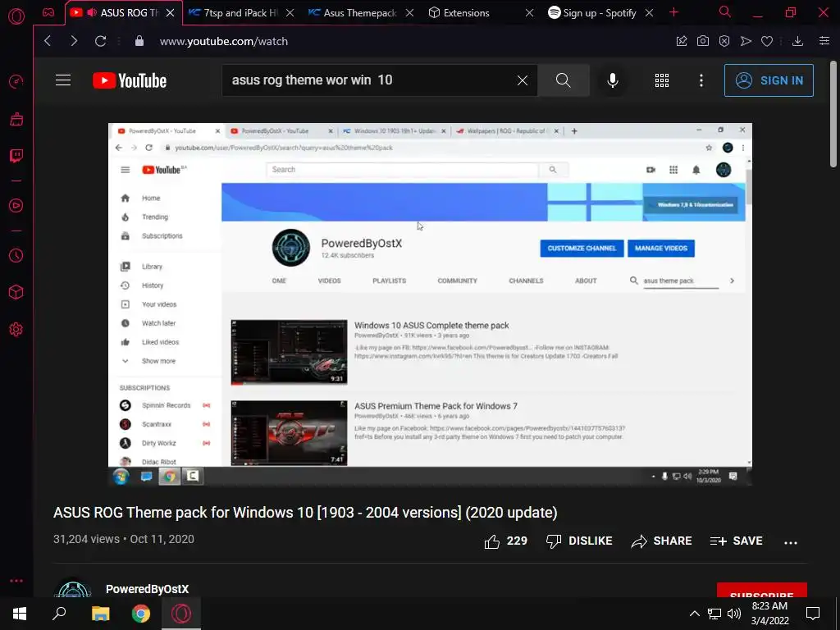This screenshot has height=630, width=840.
Task: Switch to ASUS ROG YouTube tab
Action: pos(123,12)
